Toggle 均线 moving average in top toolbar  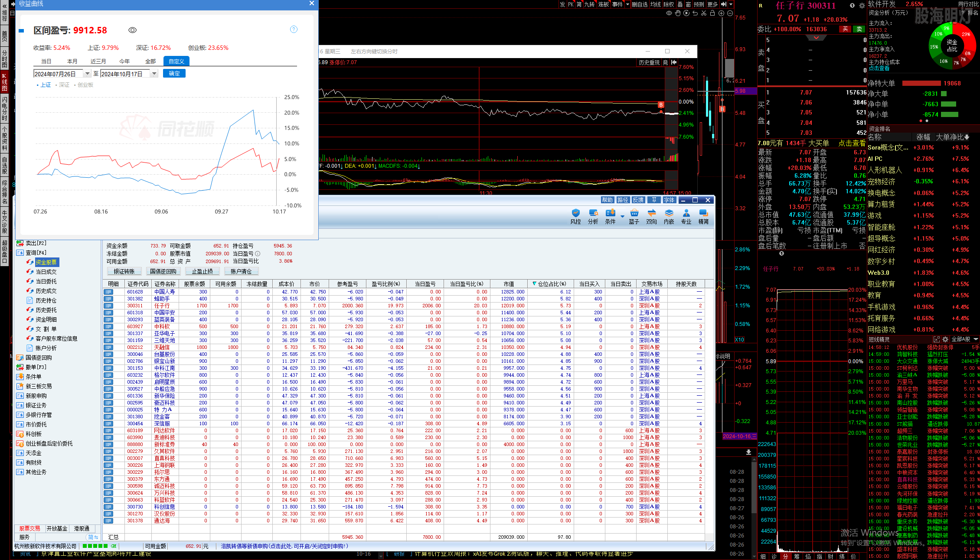tap(656, 4)
